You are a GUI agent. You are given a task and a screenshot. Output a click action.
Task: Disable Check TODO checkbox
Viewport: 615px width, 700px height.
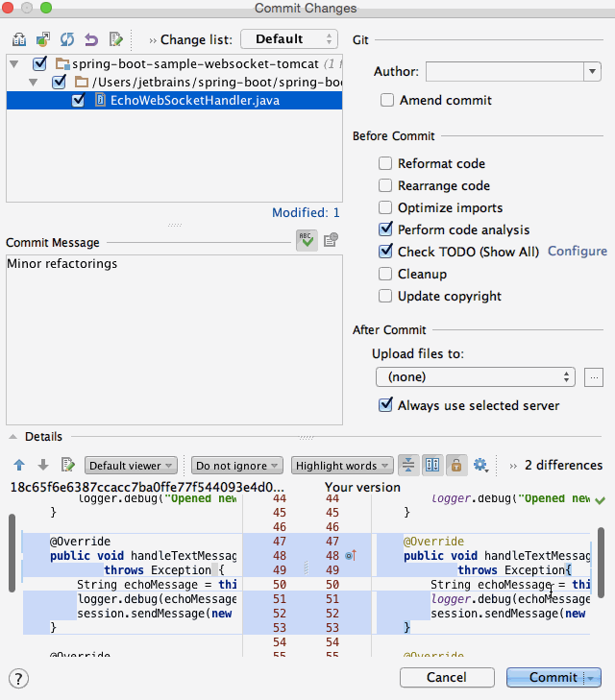pos(385,252)
